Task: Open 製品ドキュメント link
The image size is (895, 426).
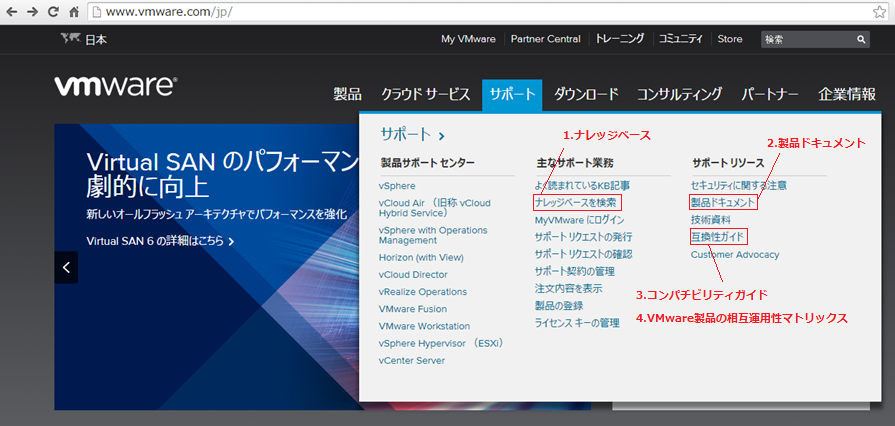Action: click(x=723, y=203)
